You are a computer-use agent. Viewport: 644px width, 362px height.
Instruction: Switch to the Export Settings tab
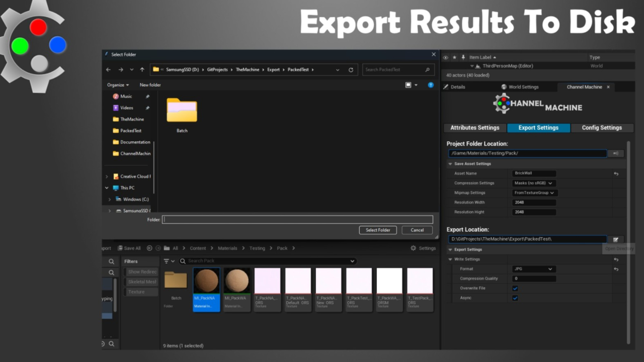[x=538, y=128]
